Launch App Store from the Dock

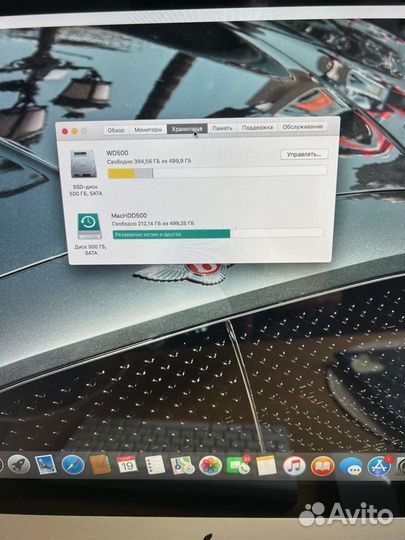(379, 467)
